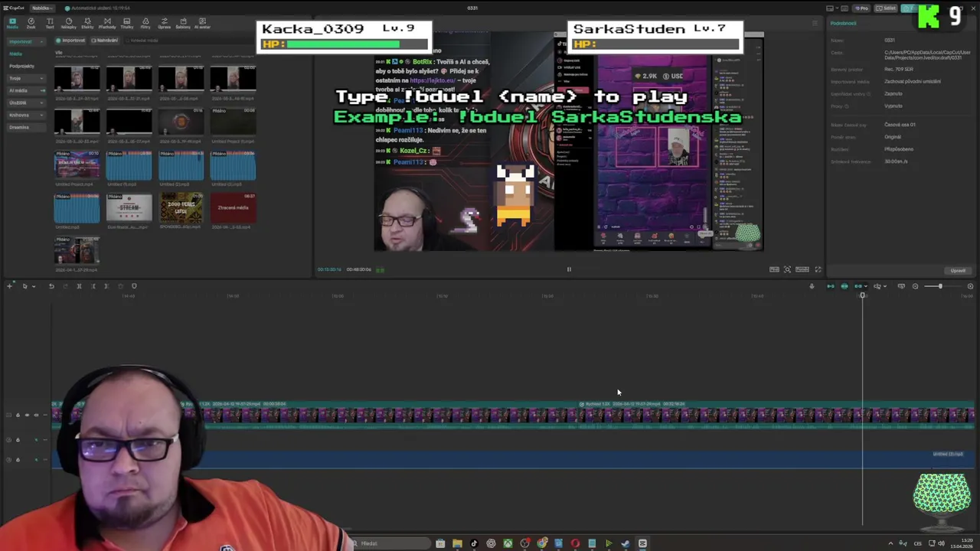Click the Filtry filters icon
Viewport: 980px width, 551px height.
coord(145,23)
